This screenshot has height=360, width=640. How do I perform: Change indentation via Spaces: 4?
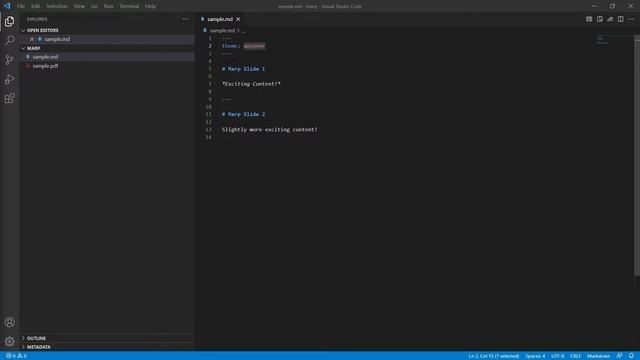tap(535, 356)
